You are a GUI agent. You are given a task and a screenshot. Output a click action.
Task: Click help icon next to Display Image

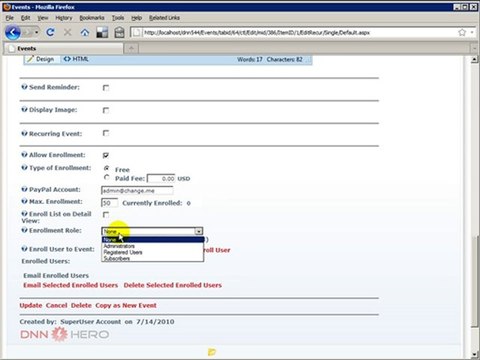tap(24, 109)
